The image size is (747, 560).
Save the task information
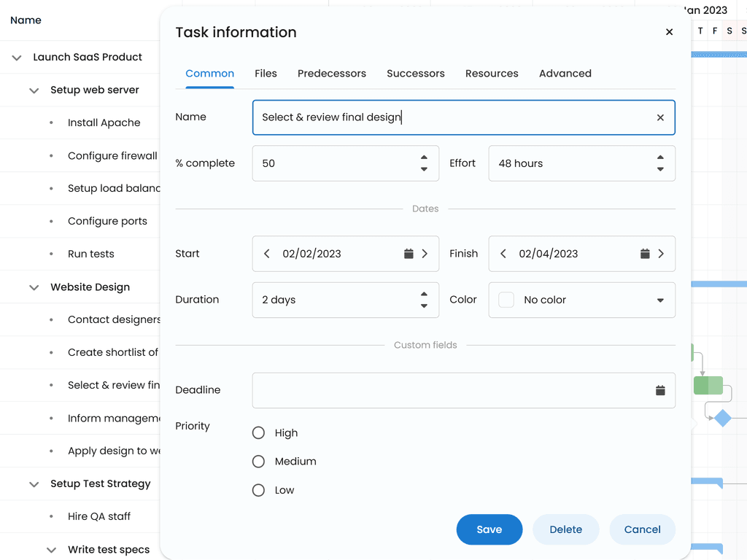coord(489,529)
